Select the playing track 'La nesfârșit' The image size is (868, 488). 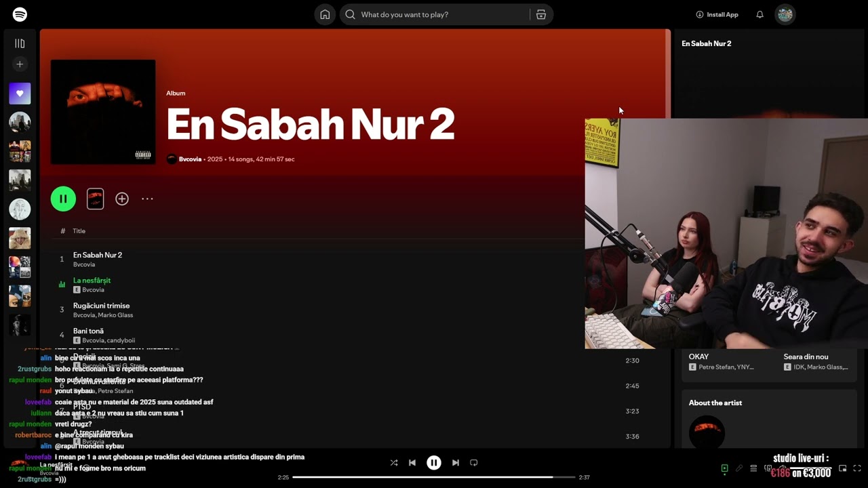point(92,280)
